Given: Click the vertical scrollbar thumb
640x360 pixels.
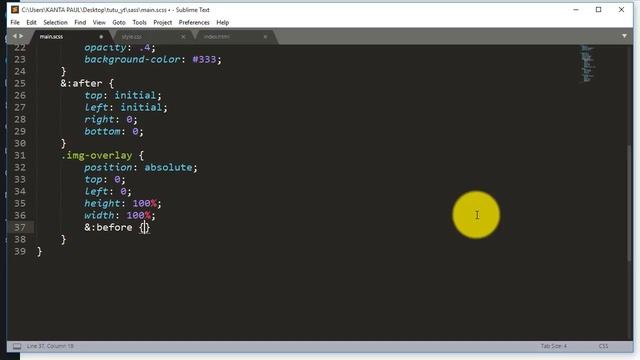Looking at the screenshot, I should (629, 203).
